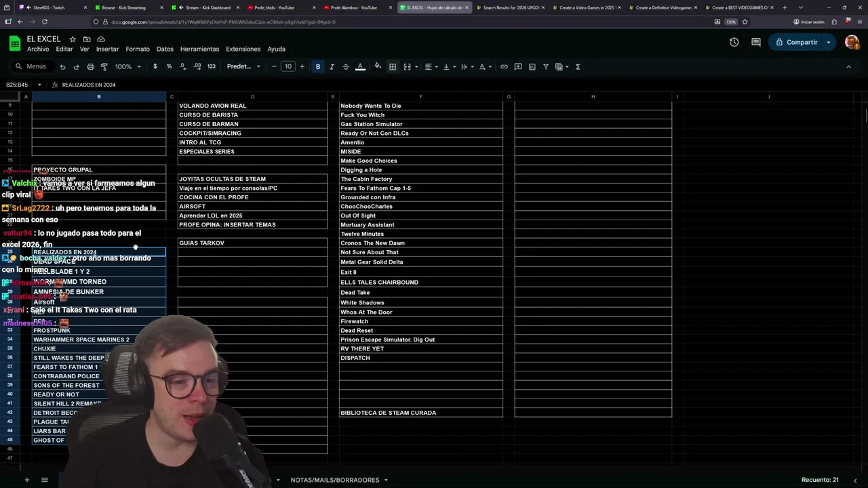
Task: Increase decimal places icon
Action: click(x=197, y=66)
